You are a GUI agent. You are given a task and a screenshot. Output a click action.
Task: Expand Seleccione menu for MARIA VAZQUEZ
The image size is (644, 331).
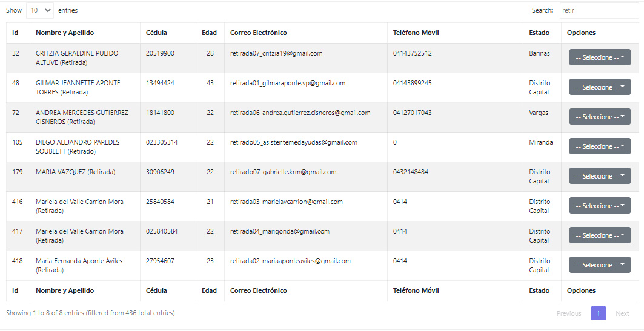tap(600, 176)
